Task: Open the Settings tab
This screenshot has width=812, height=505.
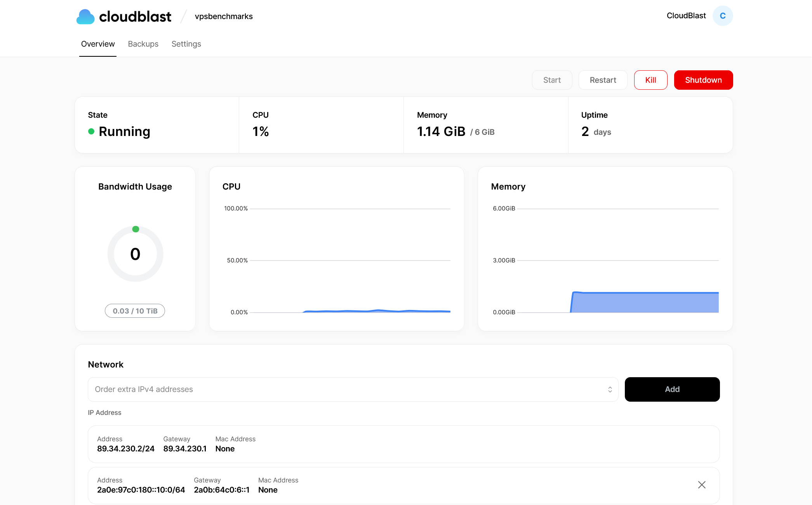Action: click(186, 44)
